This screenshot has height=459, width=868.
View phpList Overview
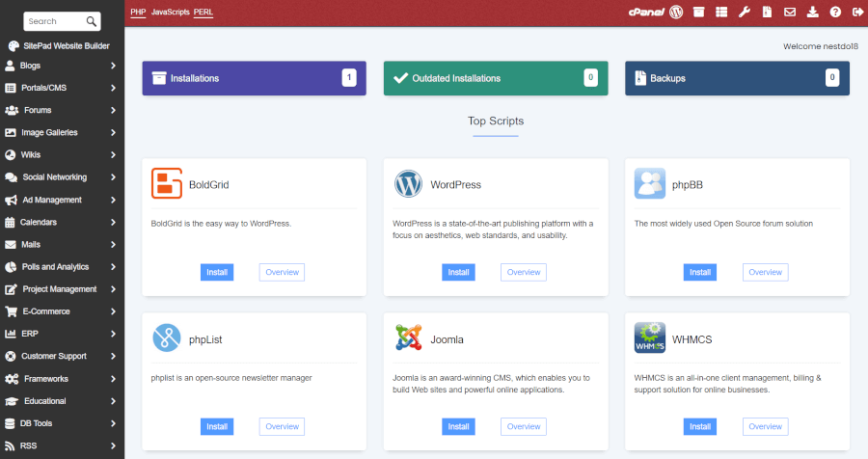coord(282,426)
